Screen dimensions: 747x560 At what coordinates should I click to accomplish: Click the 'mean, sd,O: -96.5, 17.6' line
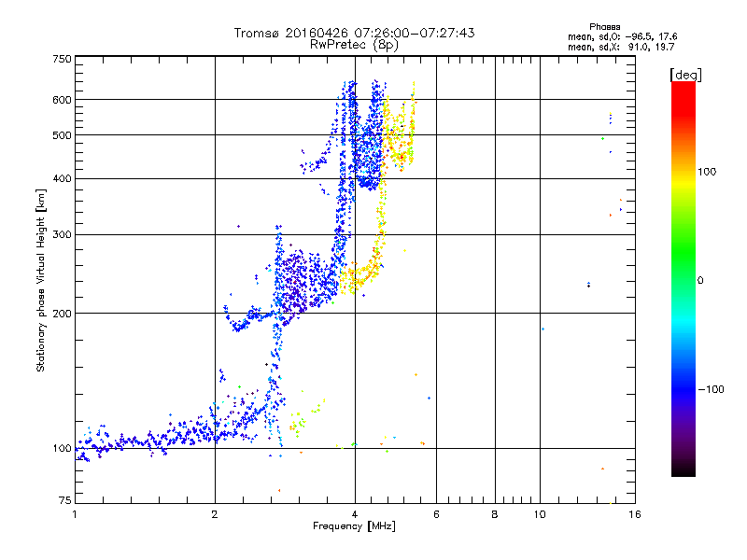click(x=622, y=36)
